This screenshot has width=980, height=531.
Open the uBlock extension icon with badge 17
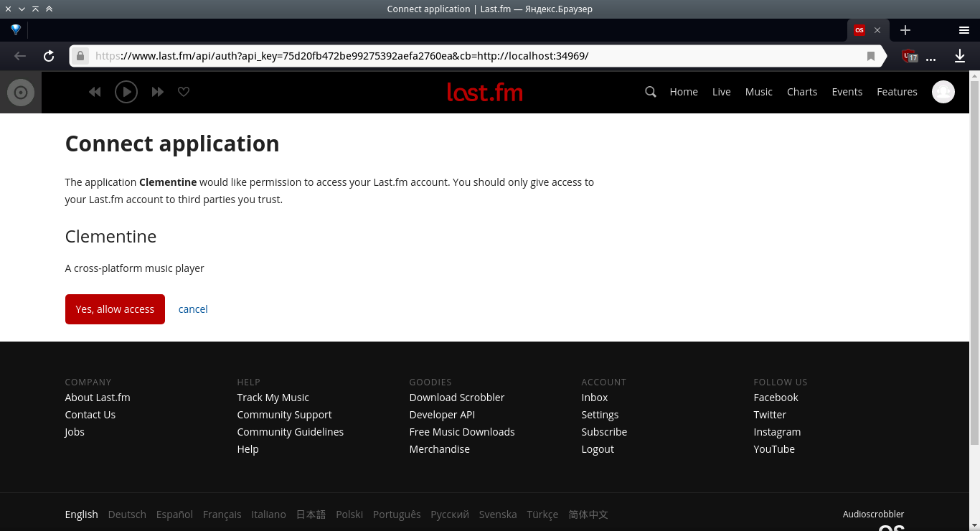pyautogui.click(x=910, y=56)
